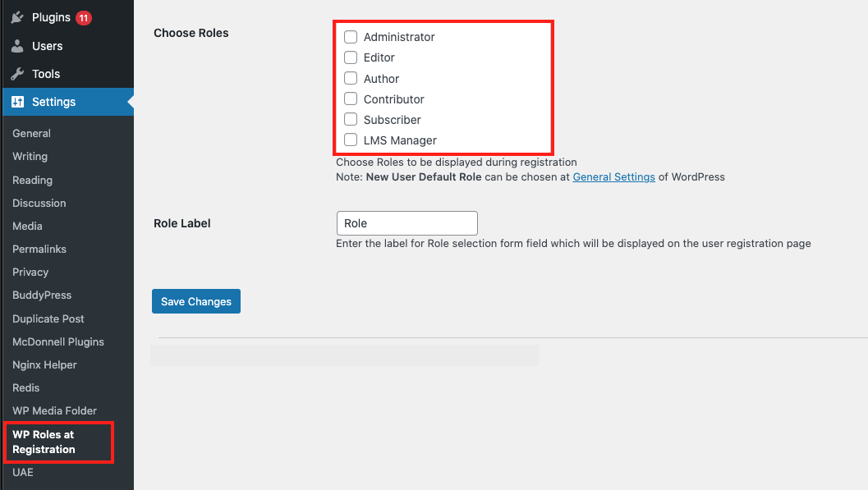
Task: Click the red plugin update badge
Action: click(84, 17)
